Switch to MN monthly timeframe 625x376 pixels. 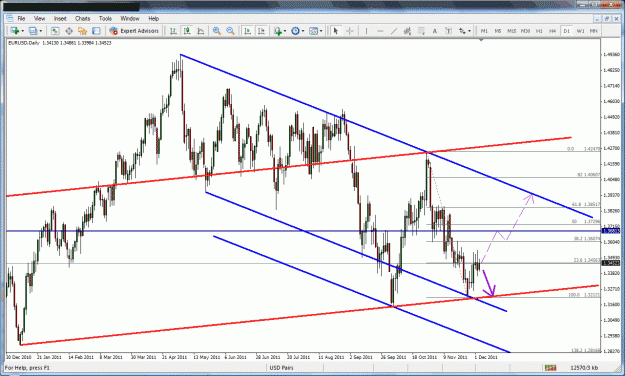[594, 31]
